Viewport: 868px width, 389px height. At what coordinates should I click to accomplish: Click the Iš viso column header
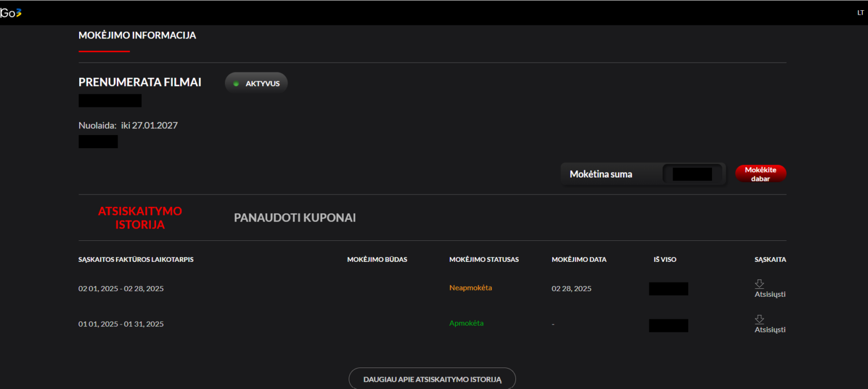coord(665,260)
